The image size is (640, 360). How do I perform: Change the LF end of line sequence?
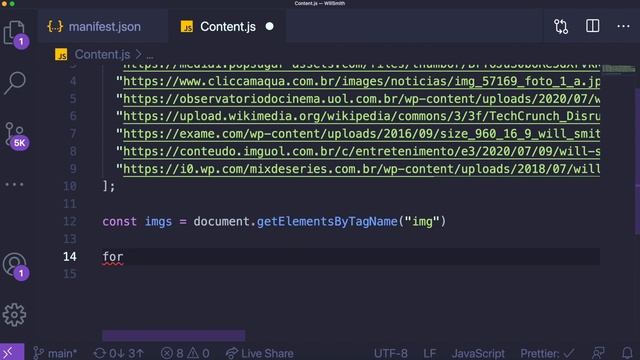tap(429, 353)
